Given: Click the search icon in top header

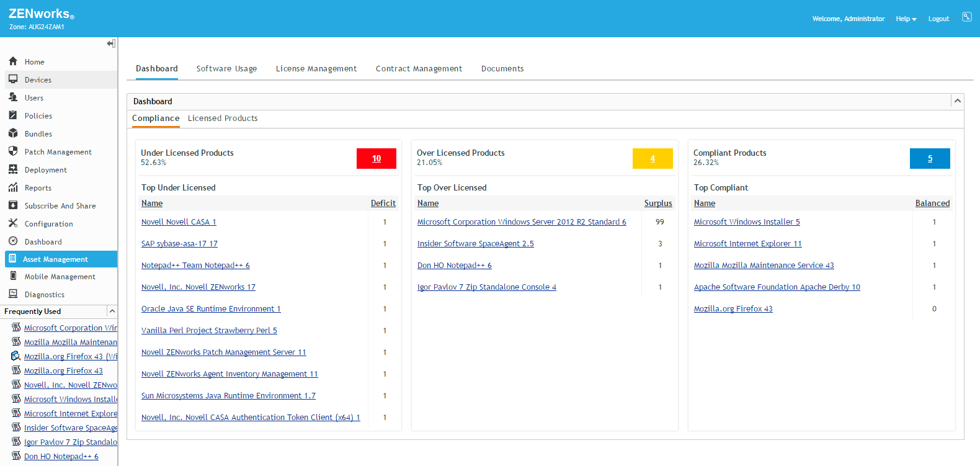Looking at the screenshot, I should (x=967, y=17).
